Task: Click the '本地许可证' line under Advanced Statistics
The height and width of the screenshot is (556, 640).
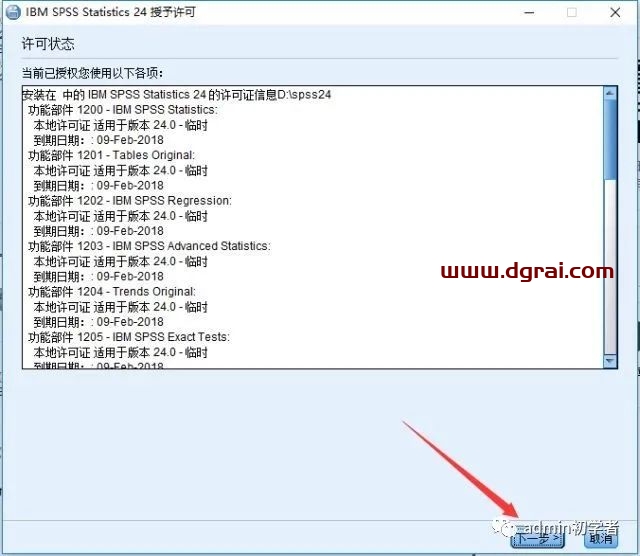Action: coord(121,261)
